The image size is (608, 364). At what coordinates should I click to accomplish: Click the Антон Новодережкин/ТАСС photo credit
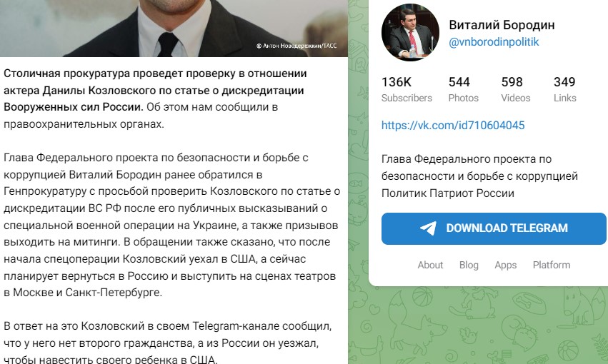(x=296, y=46)
